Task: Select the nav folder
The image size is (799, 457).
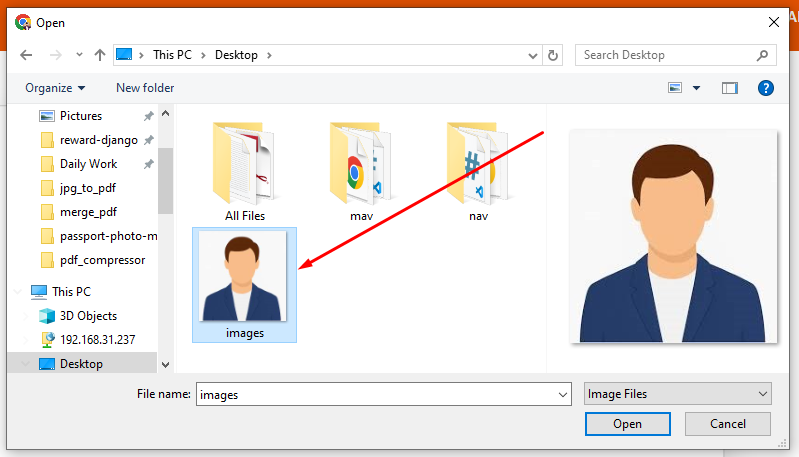Action: click(478, 172)
